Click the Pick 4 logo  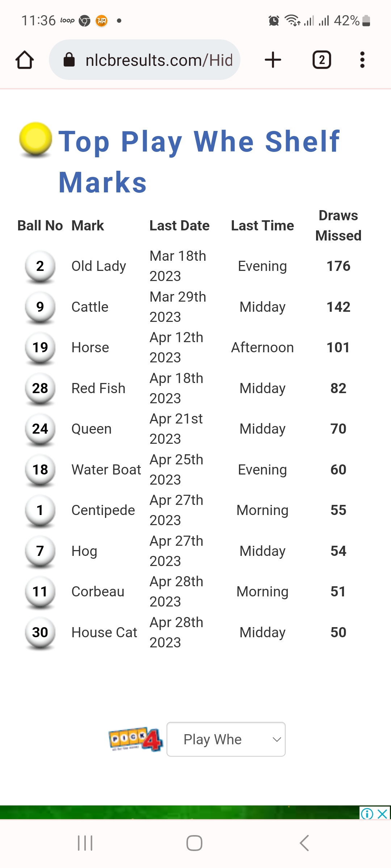tap(135, 739)
